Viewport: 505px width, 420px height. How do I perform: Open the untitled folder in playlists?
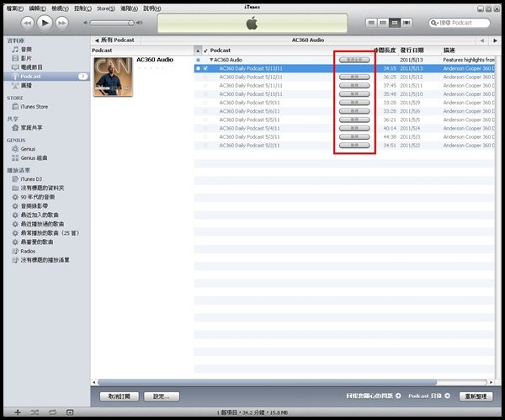point(42,188)
